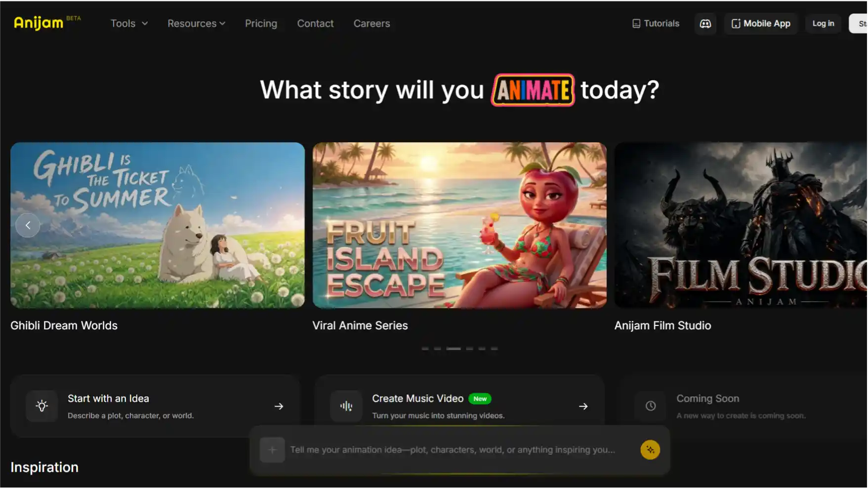Open the Discord icon button
This screenshot has width=868, height=488.
705,24
